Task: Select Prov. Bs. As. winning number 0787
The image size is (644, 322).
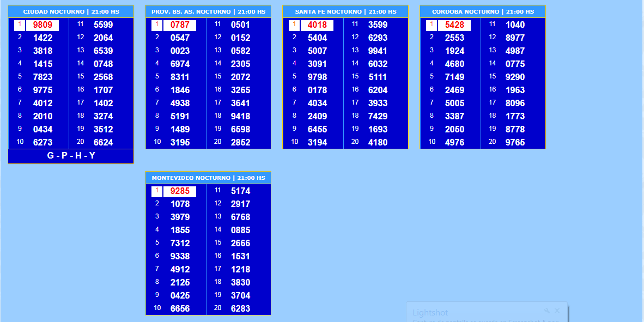Action: tap(180, 25)
